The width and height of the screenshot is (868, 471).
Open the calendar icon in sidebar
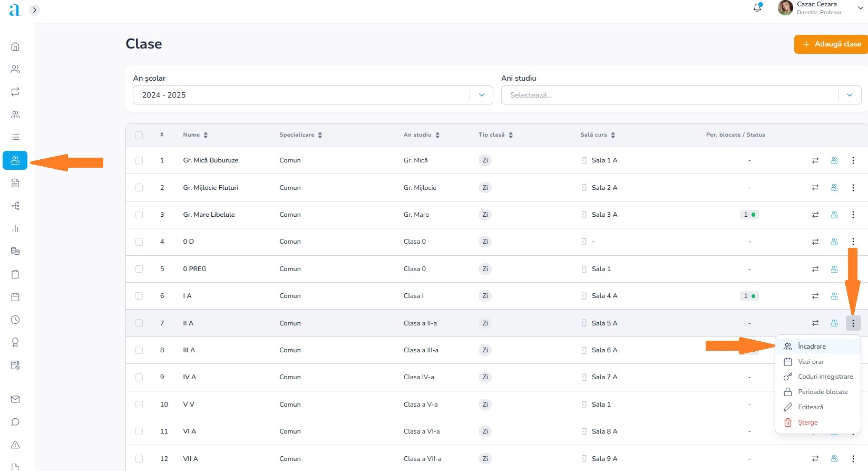(15, 297)
